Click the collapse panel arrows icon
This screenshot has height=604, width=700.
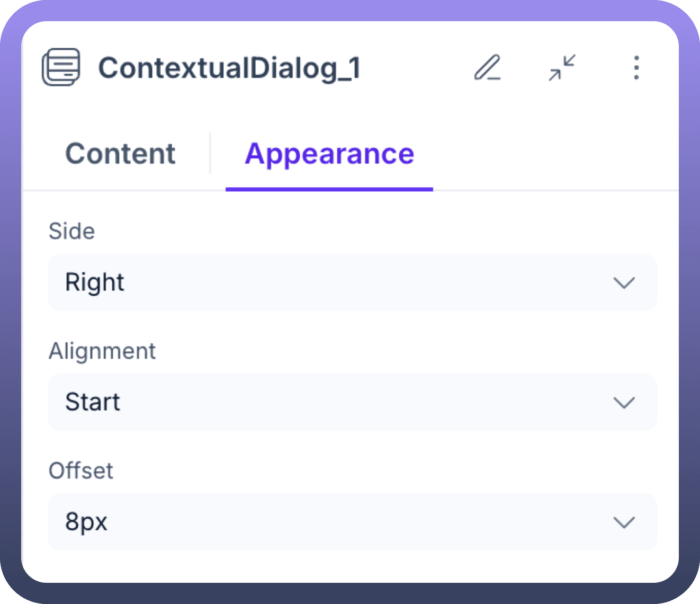click(562, 68)
